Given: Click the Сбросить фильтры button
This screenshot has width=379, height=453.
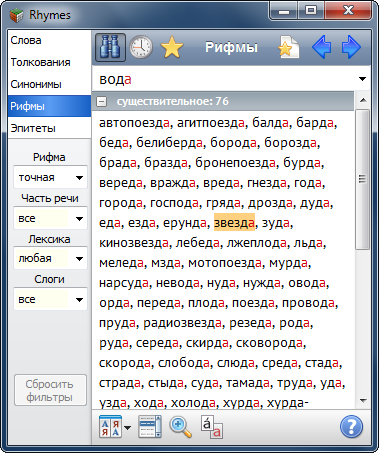Looking at the screenshot, I should pos(50,390).
